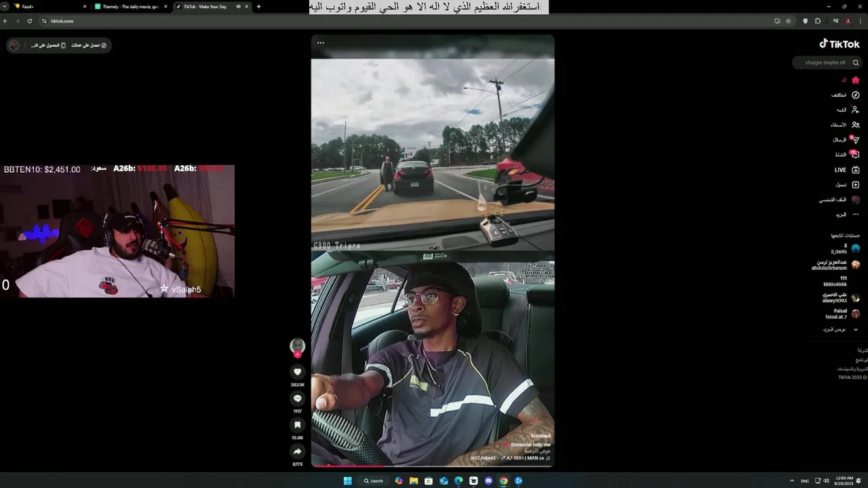The height and width of the screenshot is (488, 868).
Task: Click the search magnifier icon
Action: (x=856, y=62)
